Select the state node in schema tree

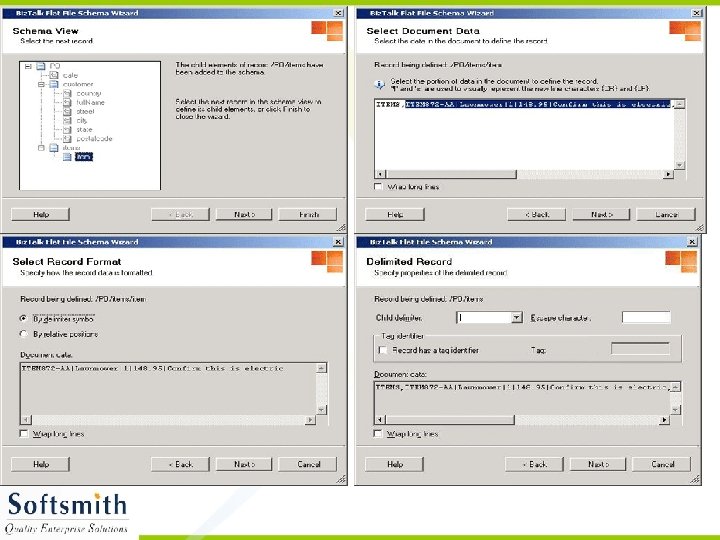[x=84, y=129]
